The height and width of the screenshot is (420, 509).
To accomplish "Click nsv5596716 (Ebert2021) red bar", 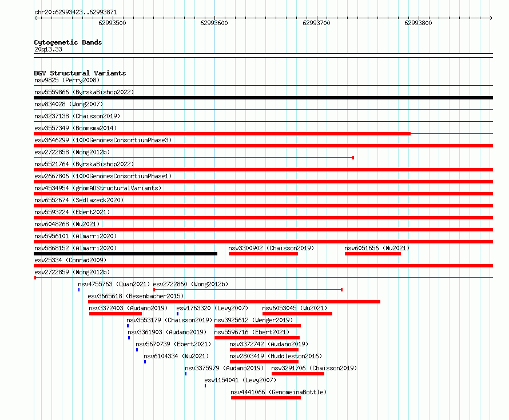I will [x=257, y=338].
